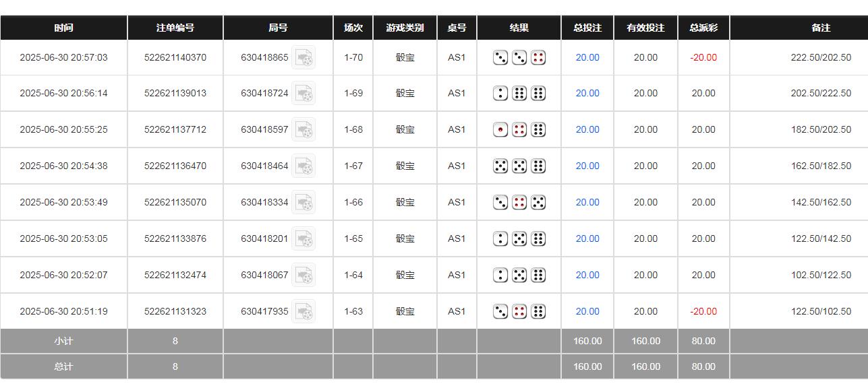Show replay for round 630417935
Screen dimensions: 868x388
(303, 312)
